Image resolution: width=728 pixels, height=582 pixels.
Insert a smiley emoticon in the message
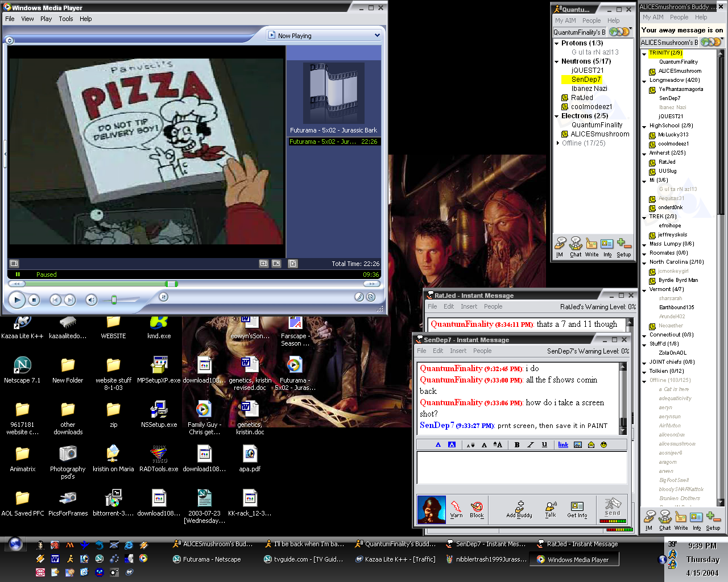coord(604,445)
